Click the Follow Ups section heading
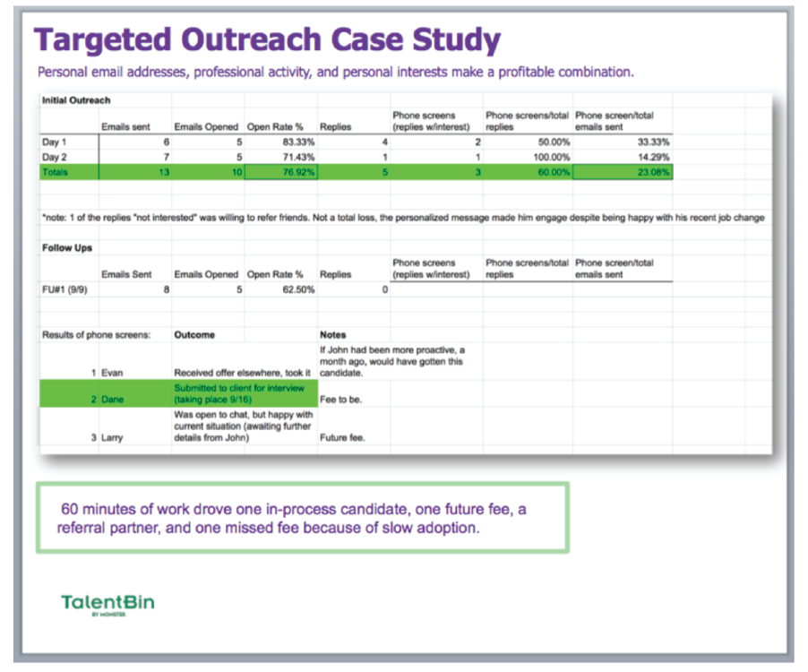This screenshot has height=672, width=808. click(67, 247)
